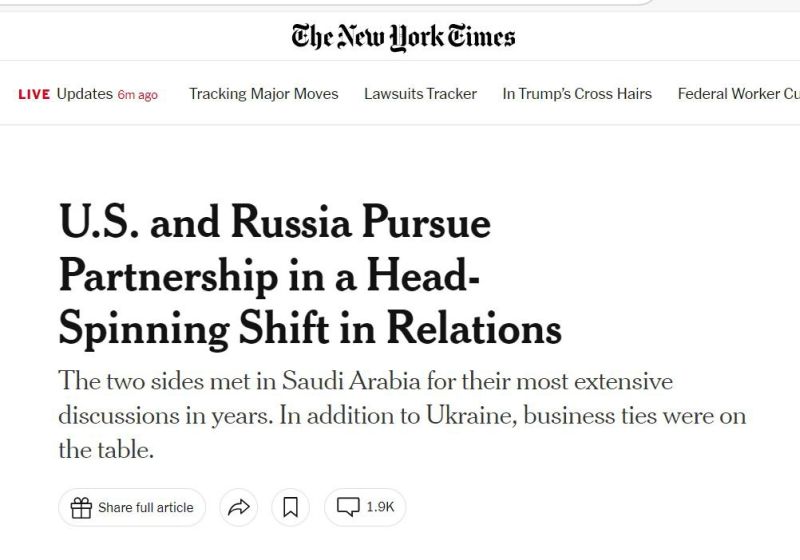
Task: Open In Trump's Cross Hairs link
Action: pos(577,94)
